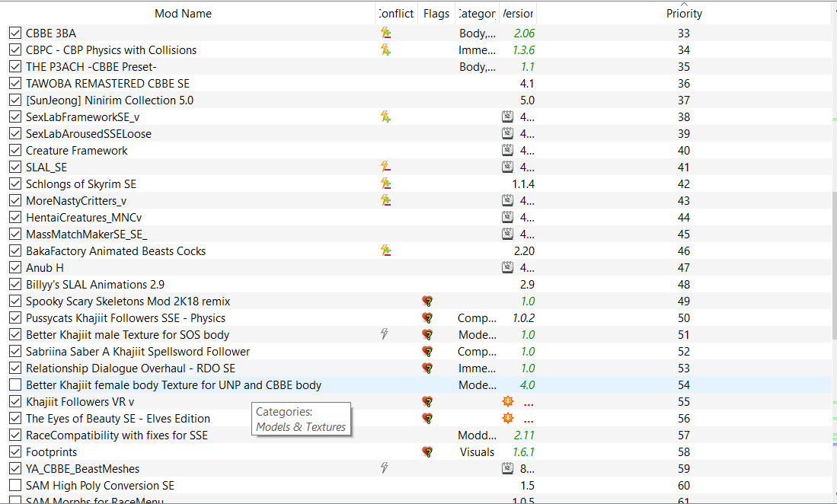Click calendar version icon for Creature Framework
The image size is (837, 504).
click(508, 150)
